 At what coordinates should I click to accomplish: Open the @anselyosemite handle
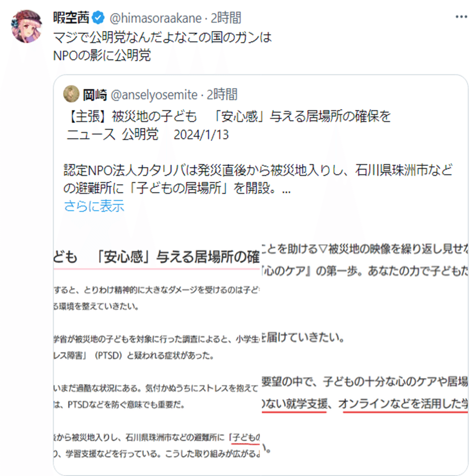[x=154, y=95]
